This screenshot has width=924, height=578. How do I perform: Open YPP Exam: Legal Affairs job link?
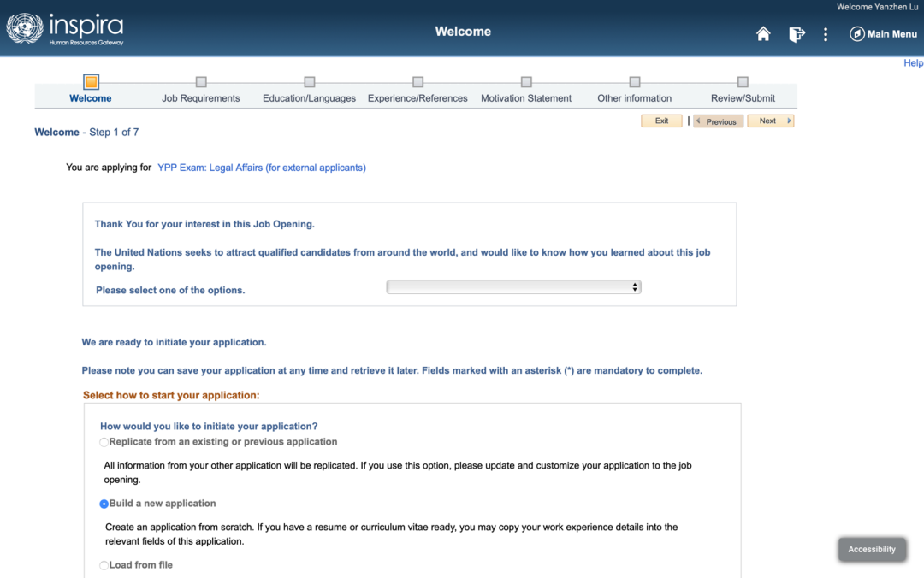pos(261,168)
